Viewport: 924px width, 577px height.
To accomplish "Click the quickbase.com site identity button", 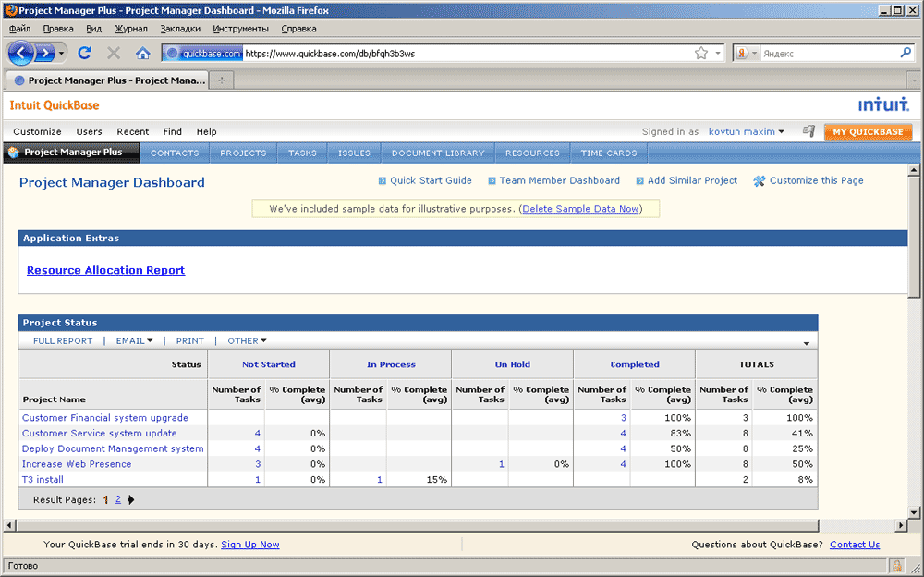I will coord(203,53).
